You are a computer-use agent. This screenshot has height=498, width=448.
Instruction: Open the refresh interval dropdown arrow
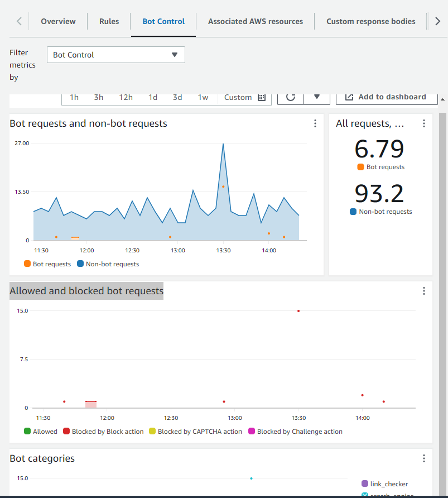pyautogui.click(x=317, y=97)
